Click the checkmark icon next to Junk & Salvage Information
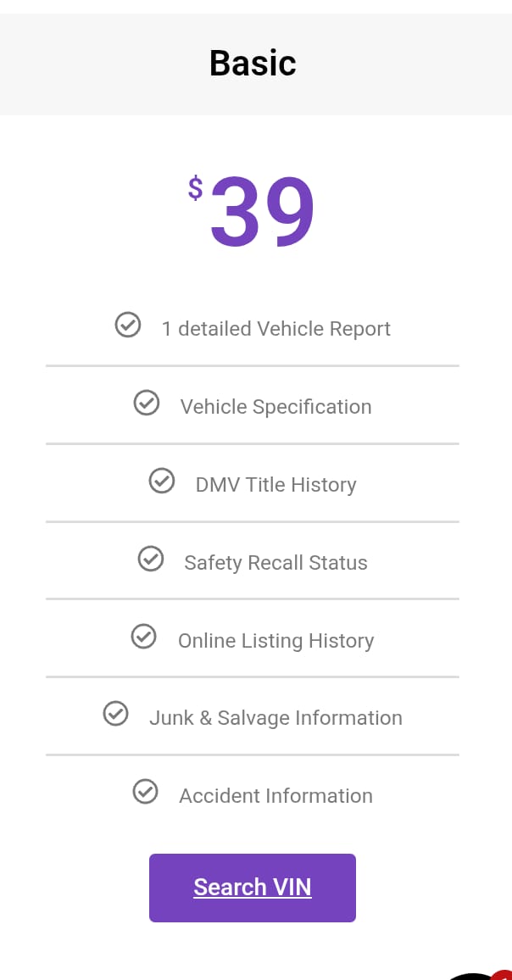Screen dimensions: 512x980 115,714
